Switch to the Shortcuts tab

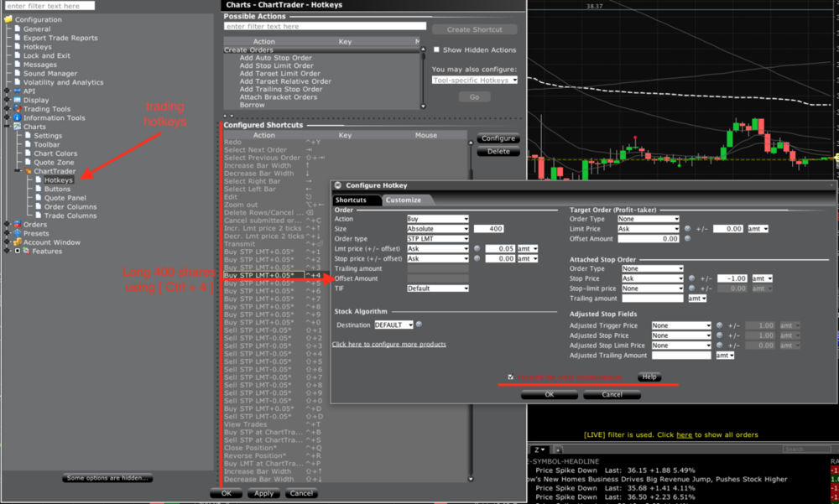[x=351, y=200]
